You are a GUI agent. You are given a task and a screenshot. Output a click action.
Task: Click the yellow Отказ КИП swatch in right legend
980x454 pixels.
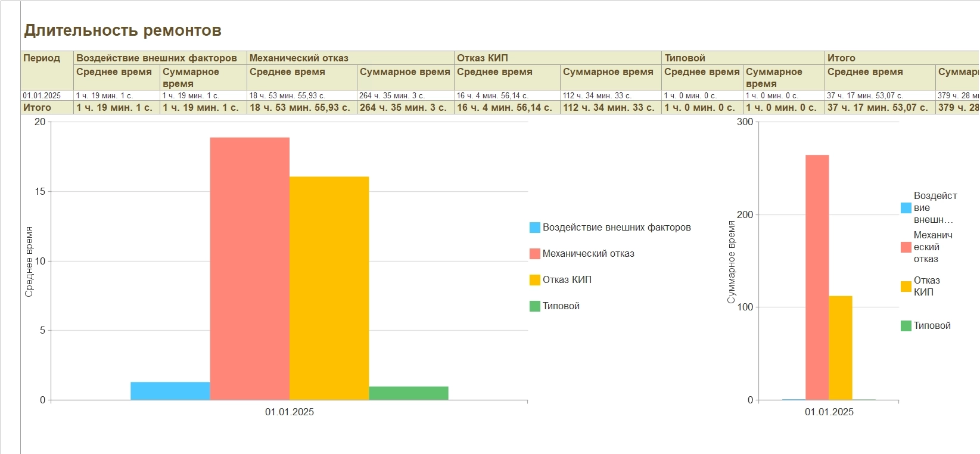pos(906,287)
